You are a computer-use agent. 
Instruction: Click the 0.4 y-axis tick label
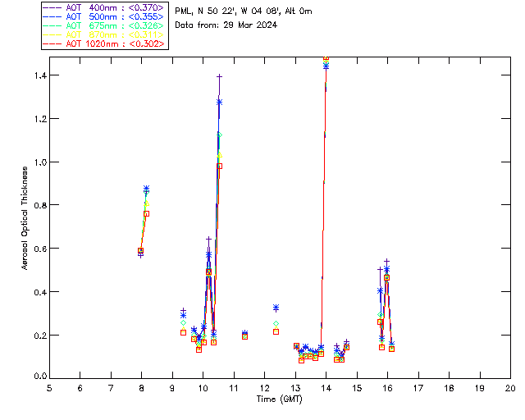40,292
